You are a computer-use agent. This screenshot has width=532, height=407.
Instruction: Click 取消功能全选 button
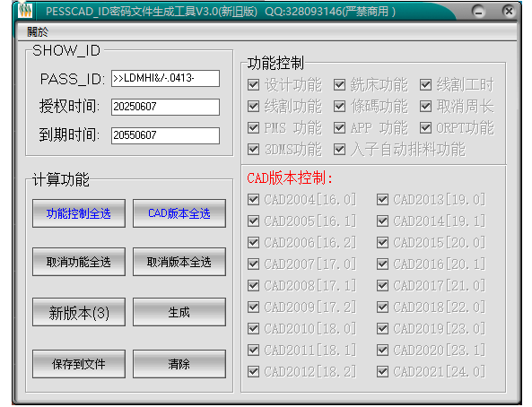tap(79, 262)
